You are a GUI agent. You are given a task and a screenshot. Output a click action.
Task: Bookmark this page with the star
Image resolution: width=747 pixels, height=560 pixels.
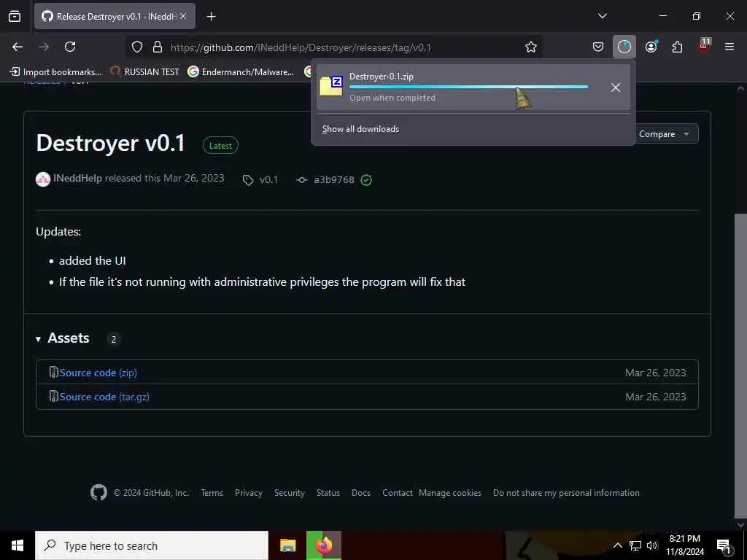(x=531, y=47)
